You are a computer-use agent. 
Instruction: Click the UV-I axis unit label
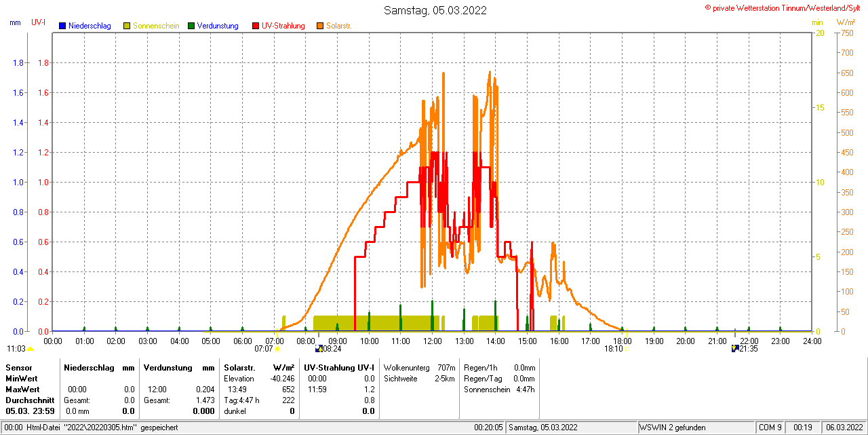pyautogui.click(x=39, y=22)
